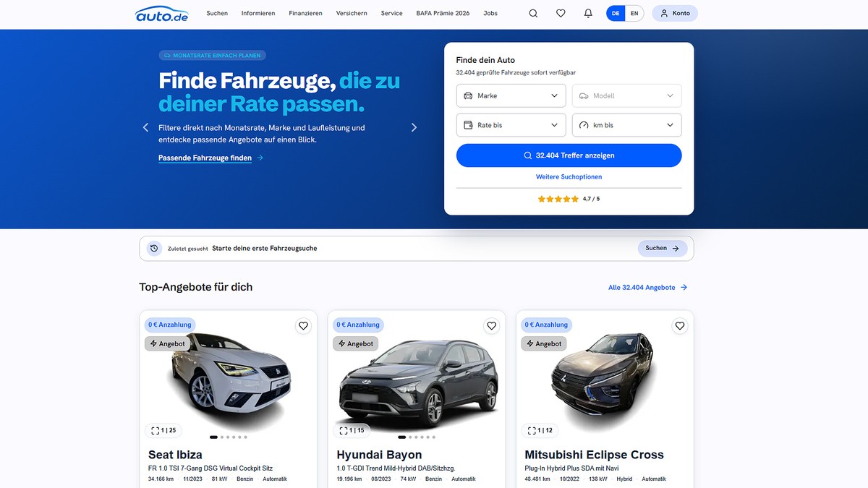Favorite the Hyundai Bayon with heart icon
Image resolution: width=868 pixels, height=488 pixels.
click(x=491, y=326)
